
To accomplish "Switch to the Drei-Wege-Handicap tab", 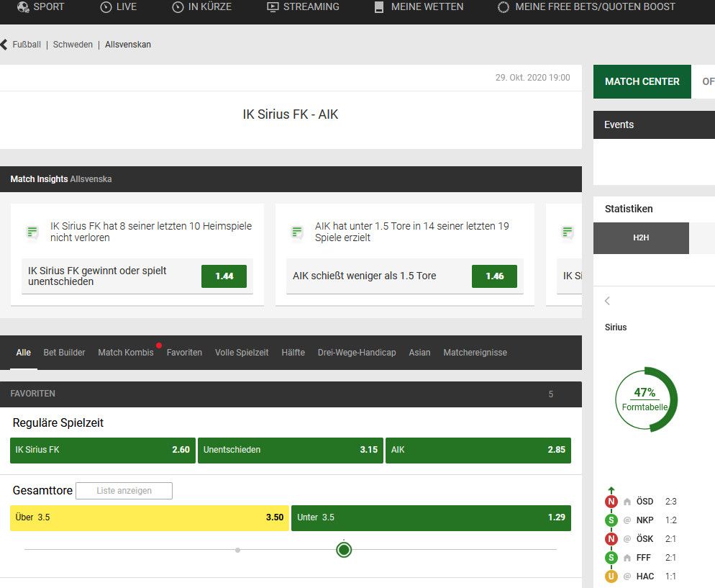I will click(357, 353).
